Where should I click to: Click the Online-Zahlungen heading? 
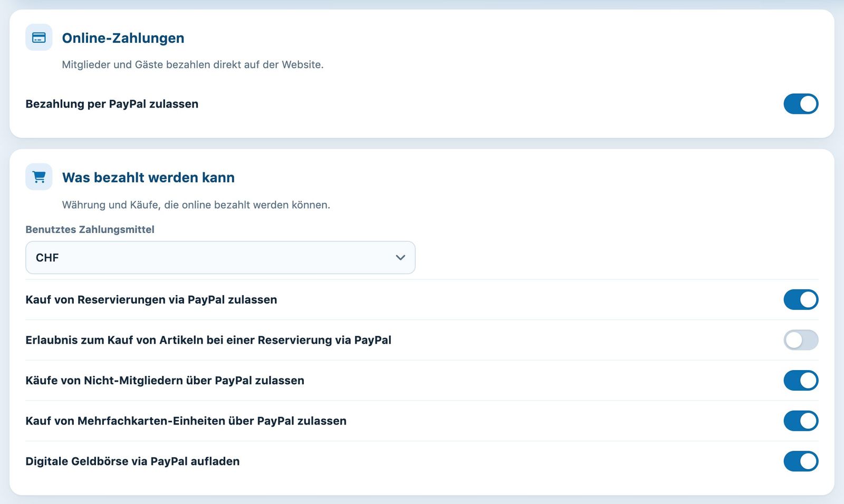point(123,38)
